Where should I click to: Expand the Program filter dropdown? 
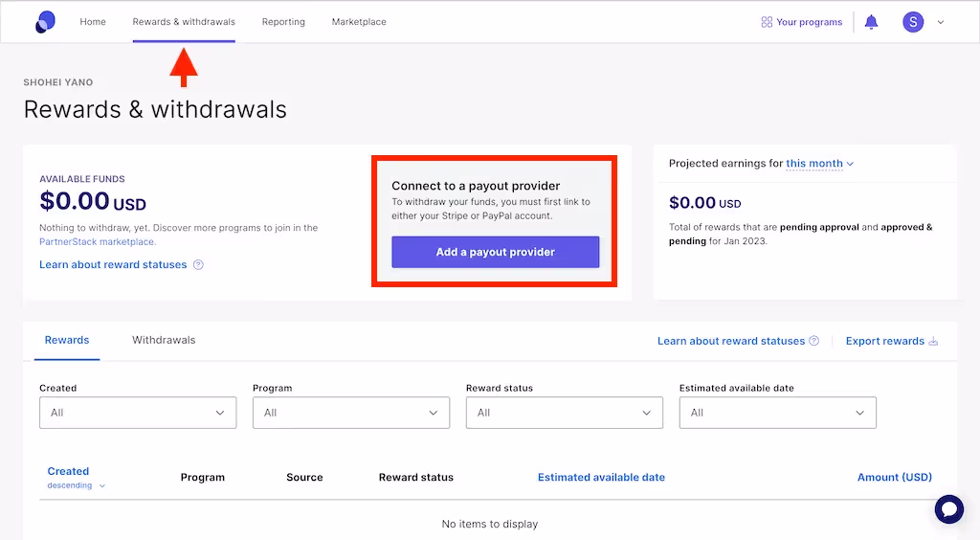351,413
